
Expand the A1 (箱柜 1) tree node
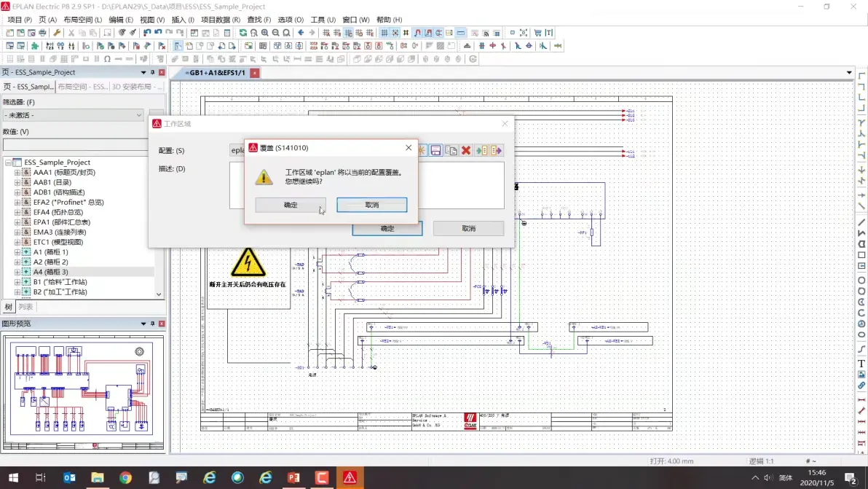[x=17, y=252]
